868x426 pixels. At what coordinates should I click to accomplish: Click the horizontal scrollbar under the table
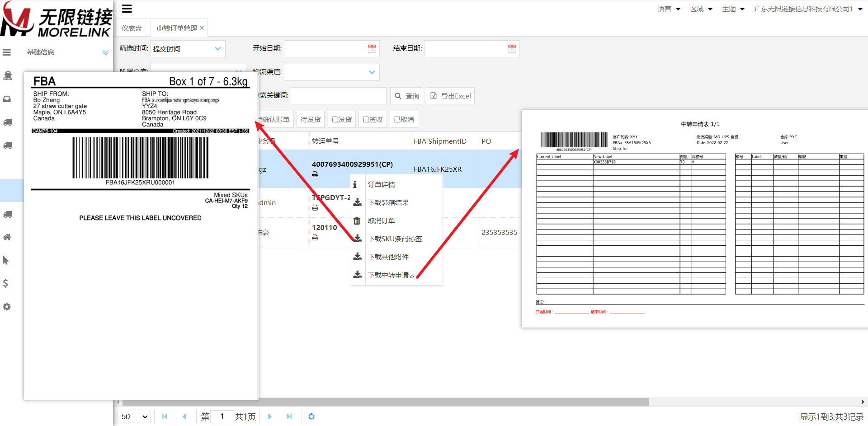pyautogui.click(x=386, y=402)
